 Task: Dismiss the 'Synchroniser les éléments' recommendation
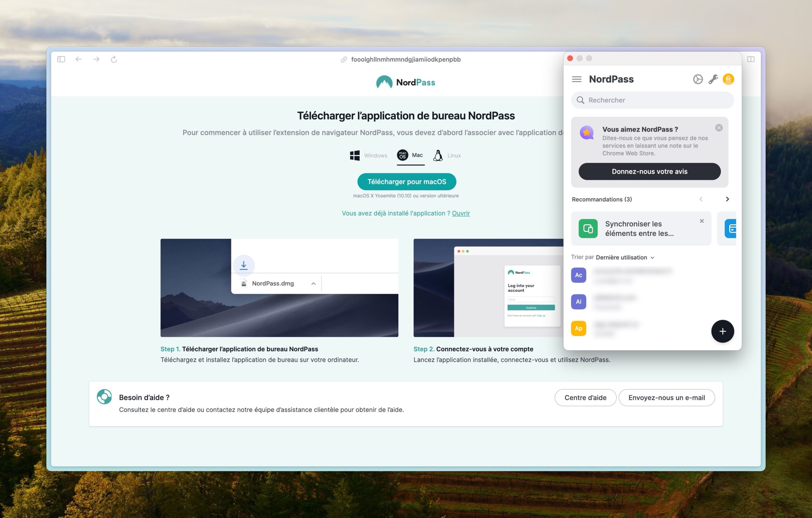[701, 221]
